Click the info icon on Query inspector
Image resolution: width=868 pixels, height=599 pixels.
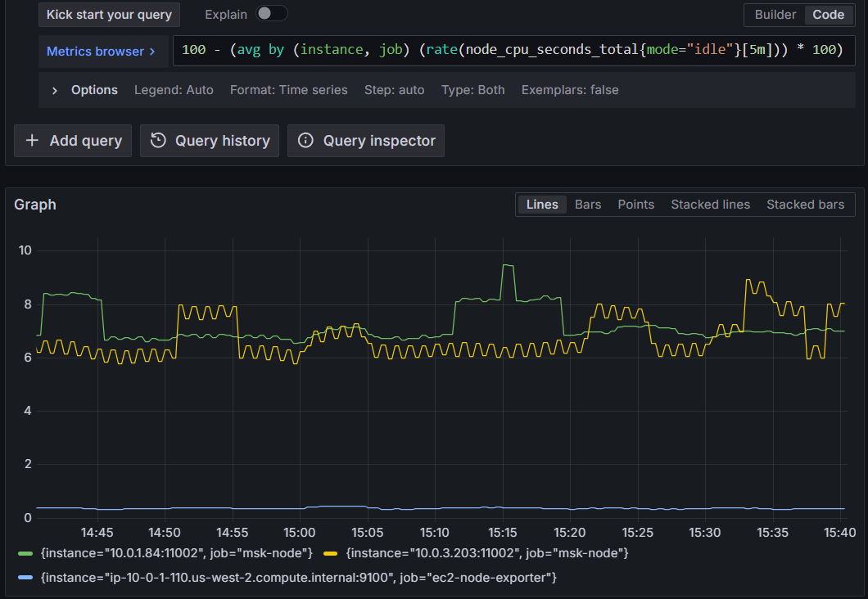click(305, 140)
